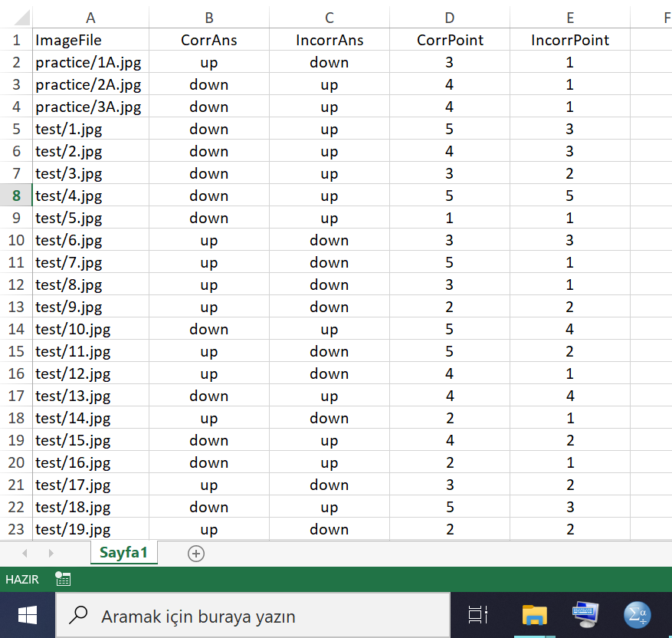
Task: Select cell practice/2A.jpg
Action: pos(90,84)
